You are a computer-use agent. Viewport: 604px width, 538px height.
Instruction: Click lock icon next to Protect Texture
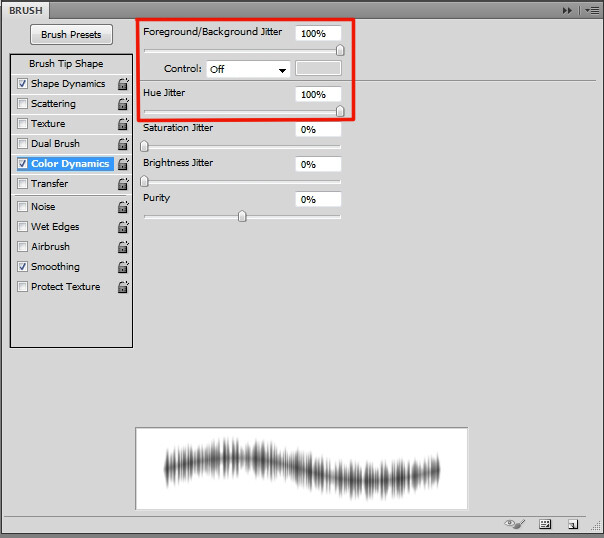tap(123, 287)
